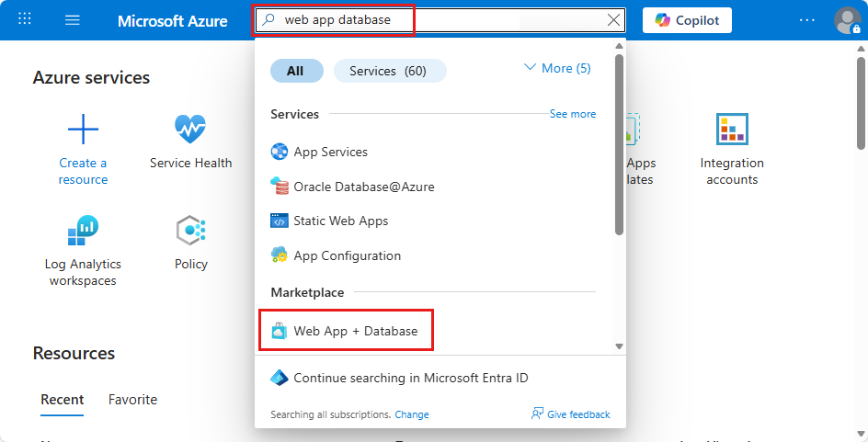
Task: Expand the More (5) filter dropdown
Action: 557,68
